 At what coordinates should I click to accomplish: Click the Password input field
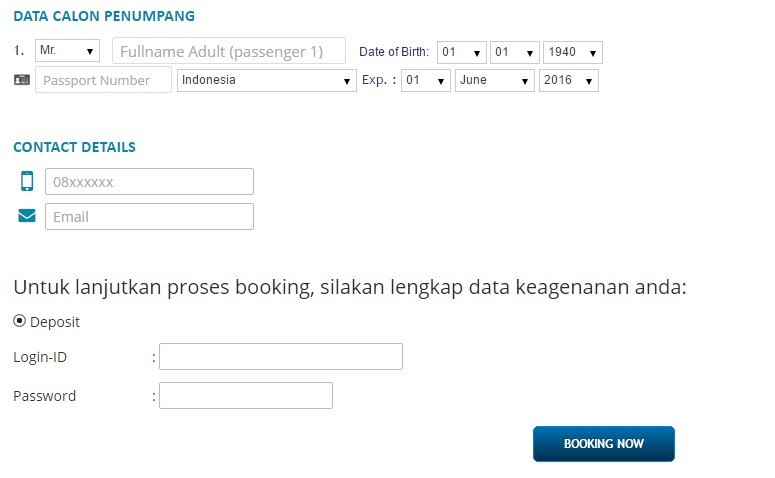point(245,396)
